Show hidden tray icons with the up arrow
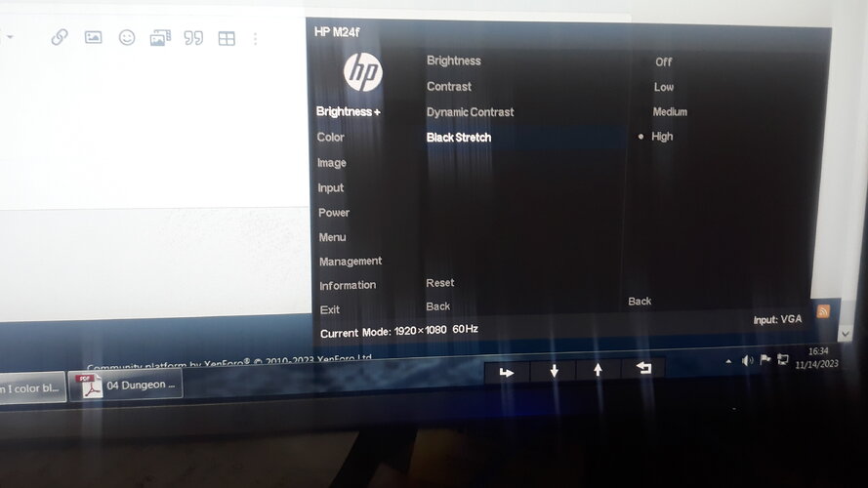868x488 pixels. click(x=728, y=361)
